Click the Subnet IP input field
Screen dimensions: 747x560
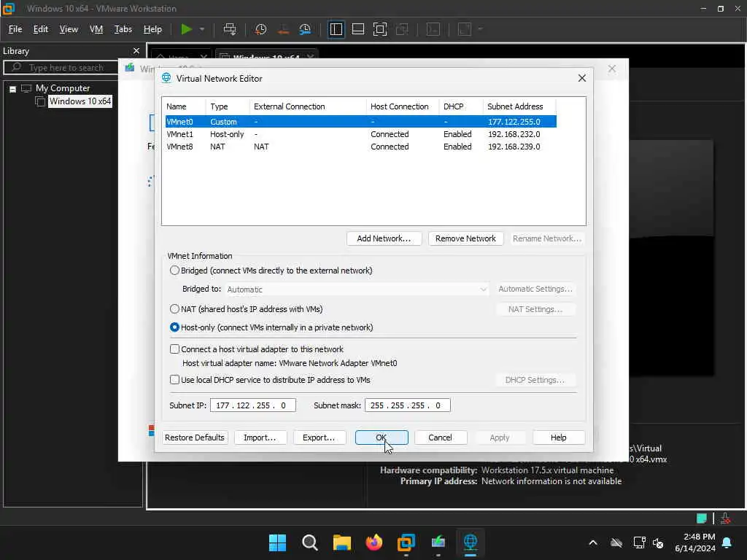pos(253,405)
